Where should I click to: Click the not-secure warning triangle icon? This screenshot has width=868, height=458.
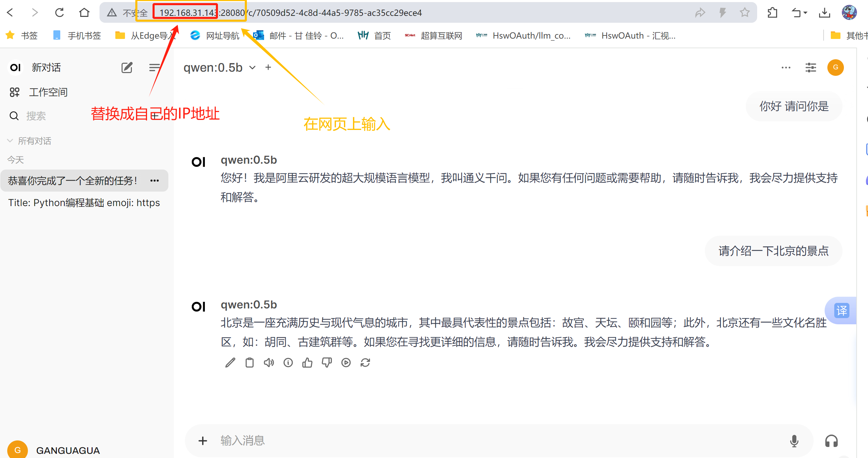point(112,13)
